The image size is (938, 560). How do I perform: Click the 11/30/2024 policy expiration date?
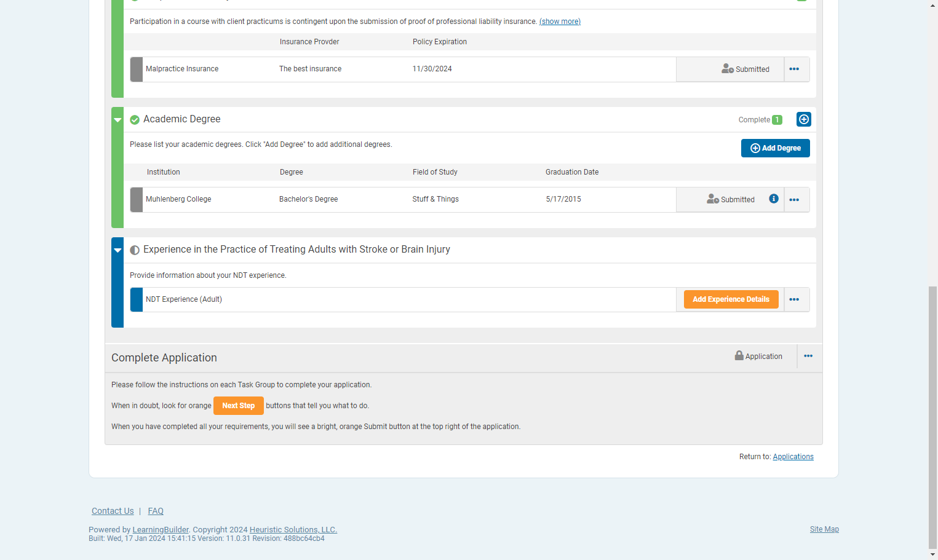tap(432, 69)
